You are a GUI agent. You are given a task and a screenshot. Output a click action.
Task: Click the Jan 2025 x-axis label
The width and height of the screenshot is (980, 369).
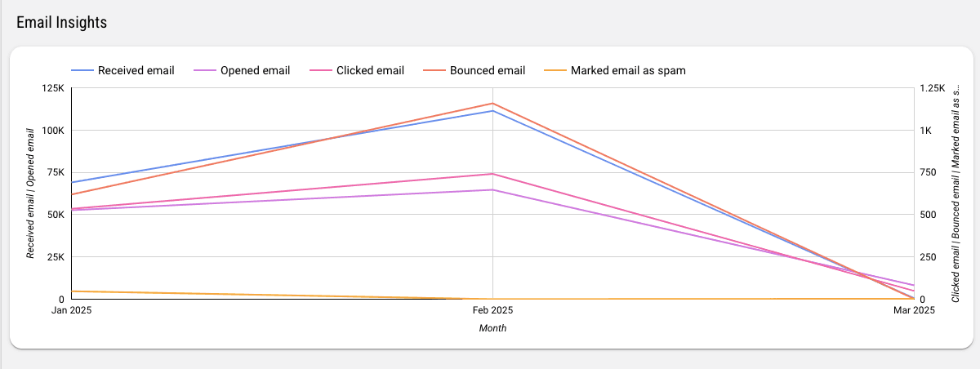[72, 310]
